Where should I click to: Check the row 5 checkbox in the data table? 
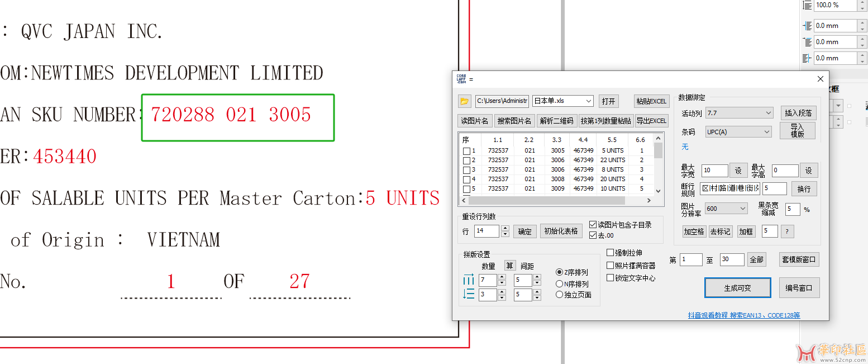pyautogui.click(x=466, y=189)
